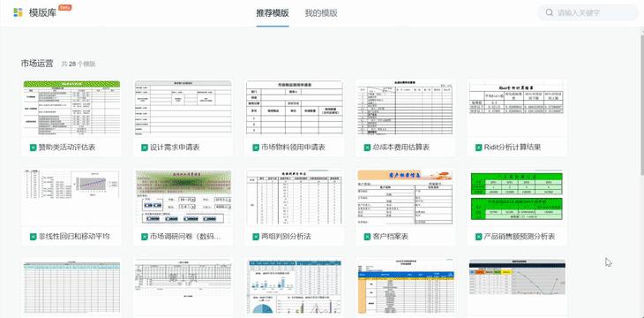Click the spreadsheet icon beside 总成本费用估算表
This screenshot has width=644, height=318.
pyautogui.click(x=367, y=148)
